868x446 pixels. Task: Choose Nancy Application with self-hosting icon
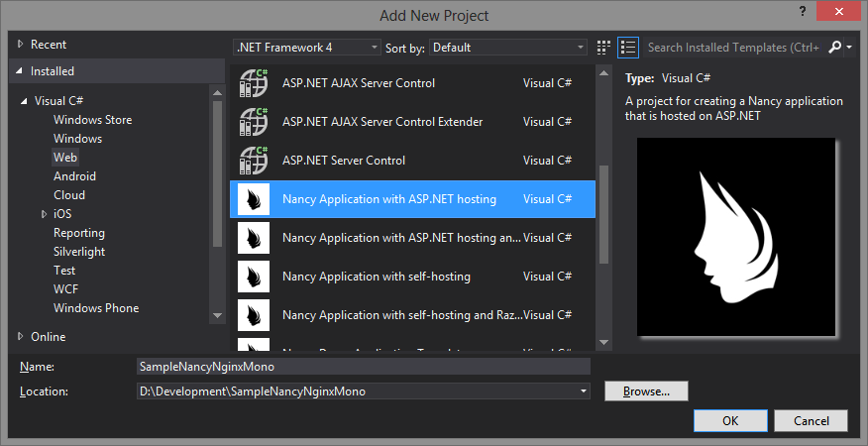pos(254,277)
